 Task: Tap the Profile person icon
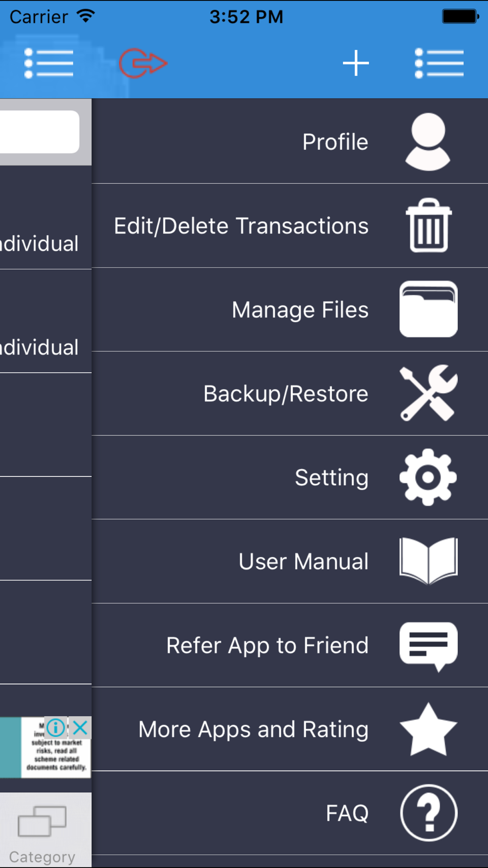(x=428, y=142)
